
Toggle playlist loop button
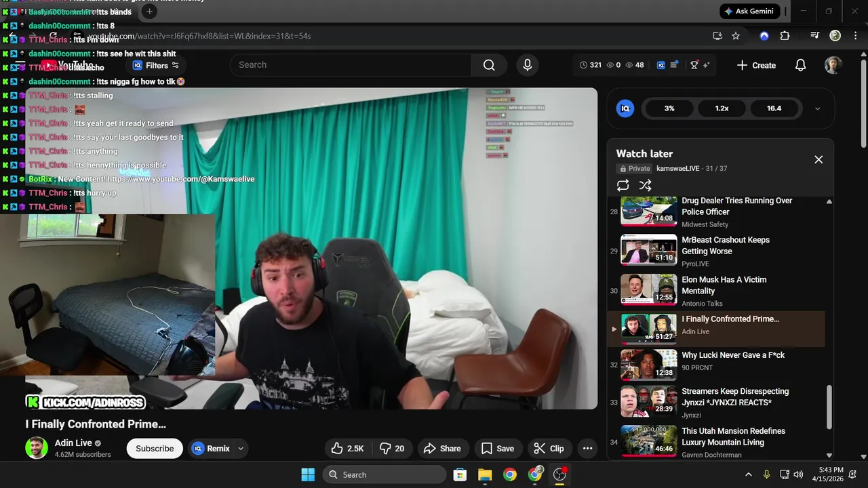pos(623,185)
